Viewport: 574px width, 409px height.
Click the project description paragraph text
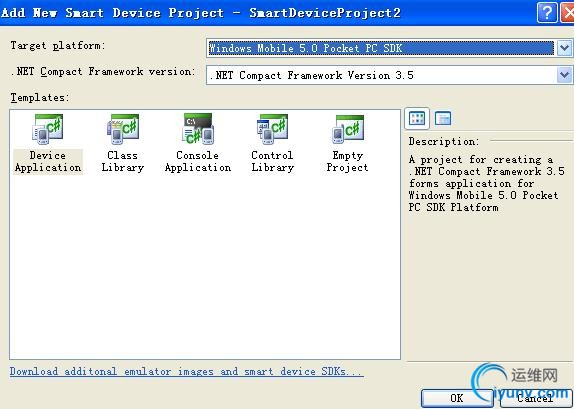[487, 183]
